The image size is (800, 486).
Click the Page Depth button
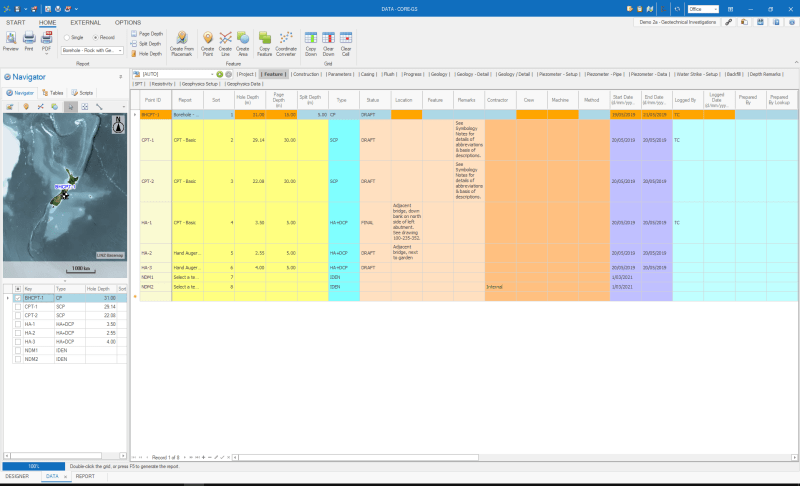(x=147, y=34)
